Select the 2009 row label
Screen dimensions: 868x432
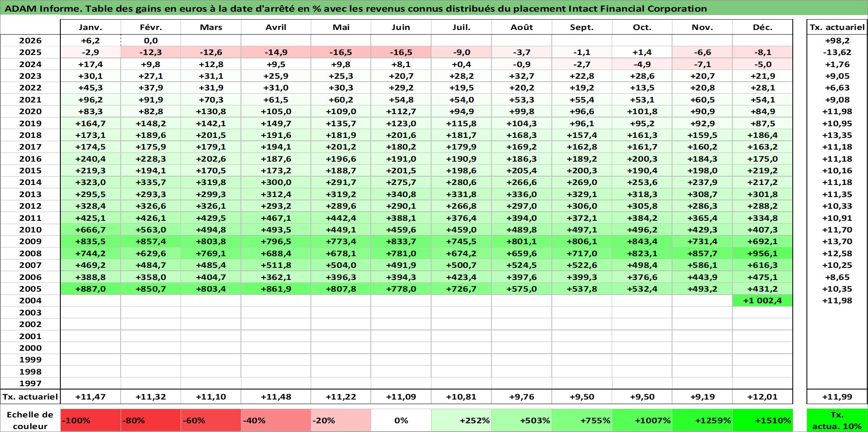coord(30,241)
